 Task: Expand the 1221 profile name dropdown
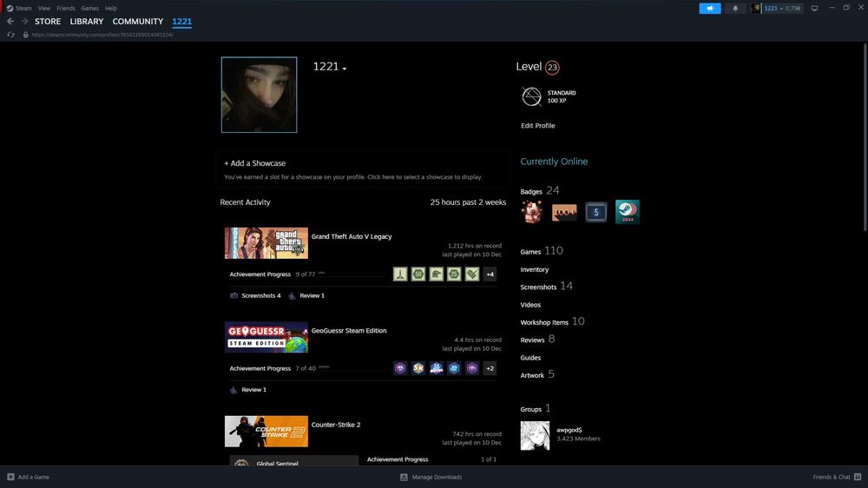tap(345, 69)
